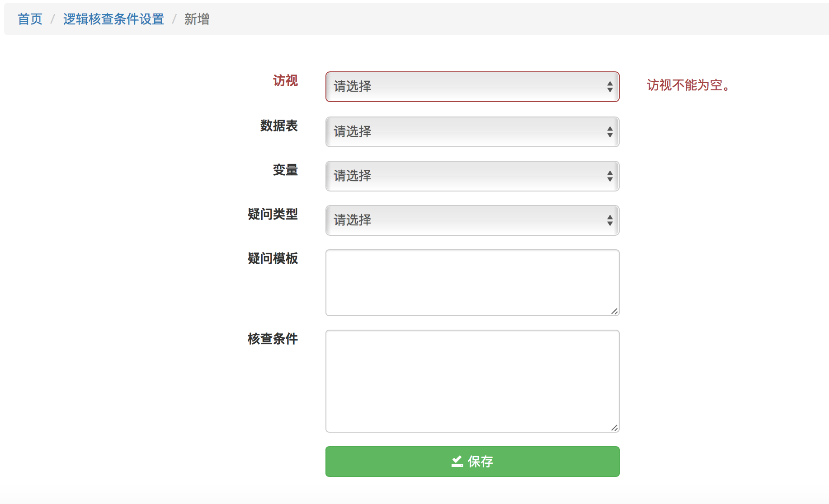This screenshot has width=829, height=504.
Task: Click the 疑问类型 dropdown arrow icon
Action: click(x=610, y=220)
